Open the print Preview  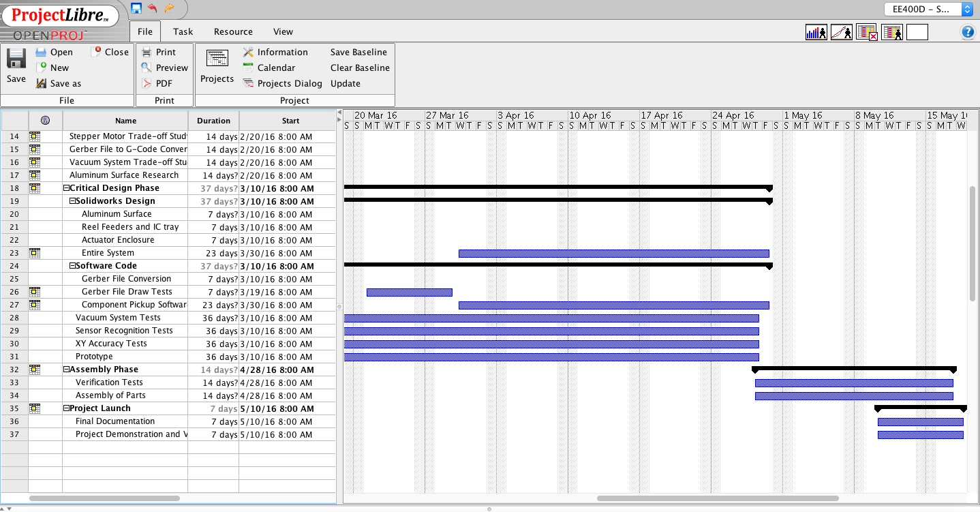pos(147,67)
